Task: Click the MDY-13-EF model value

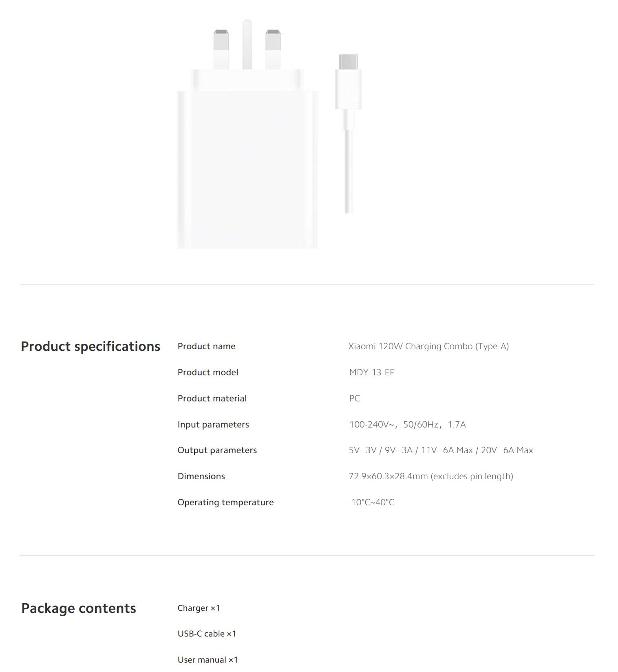Action: pos(372,372)
